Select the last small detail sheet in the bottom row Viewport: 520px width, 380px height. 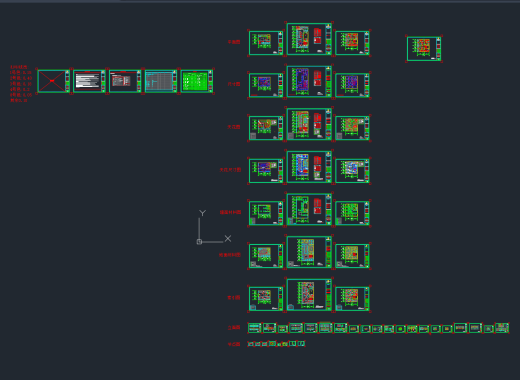pyautogui.click(x=301, y=343)
